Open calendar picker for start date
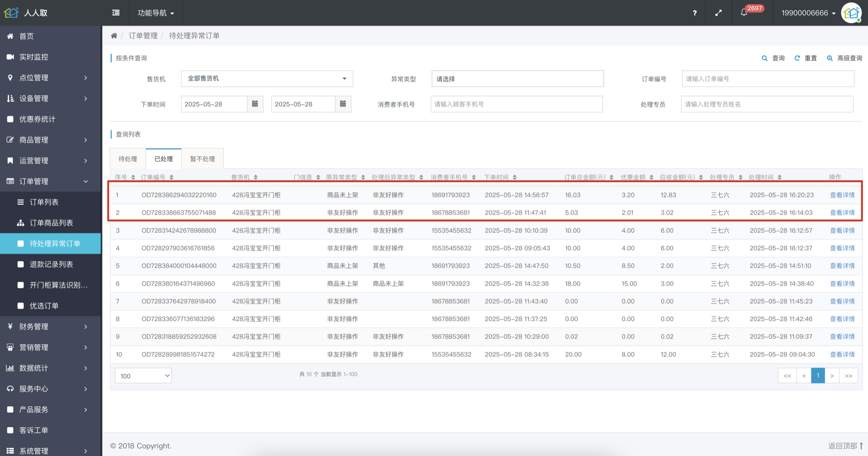 (x=255, y=104)
